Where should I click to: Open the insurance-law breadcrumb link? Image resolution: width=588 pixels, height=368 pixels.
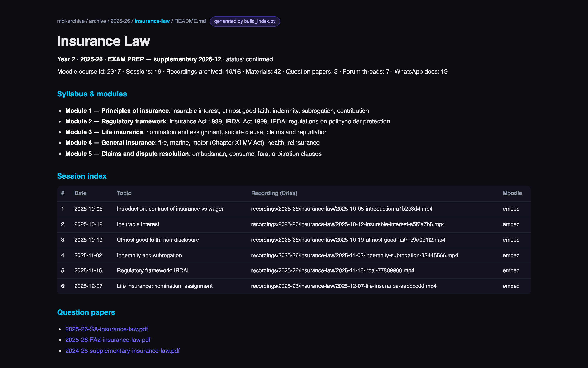(x=152, y=21)
